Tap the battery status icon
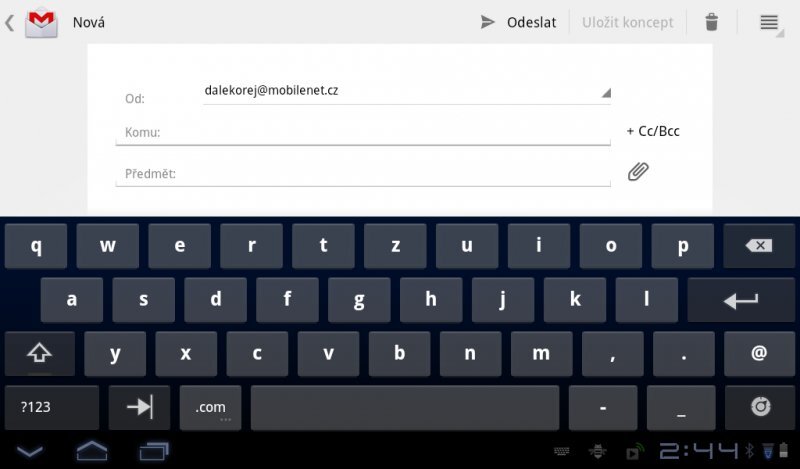Image resolution: width=800 pixels, height=469 pixels. pos(784,451)
